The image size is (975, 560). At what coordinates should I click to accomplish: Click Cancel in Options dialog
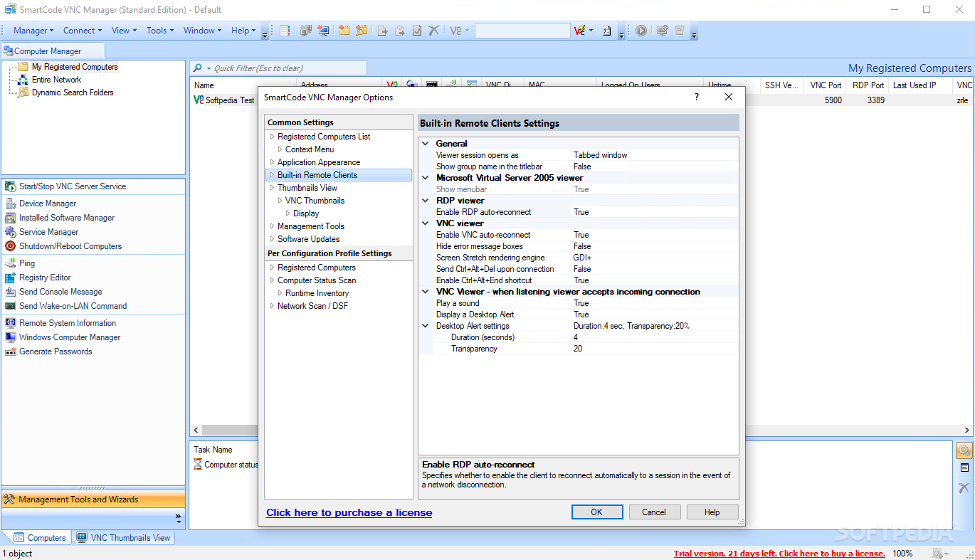click(x=654, y=512)
